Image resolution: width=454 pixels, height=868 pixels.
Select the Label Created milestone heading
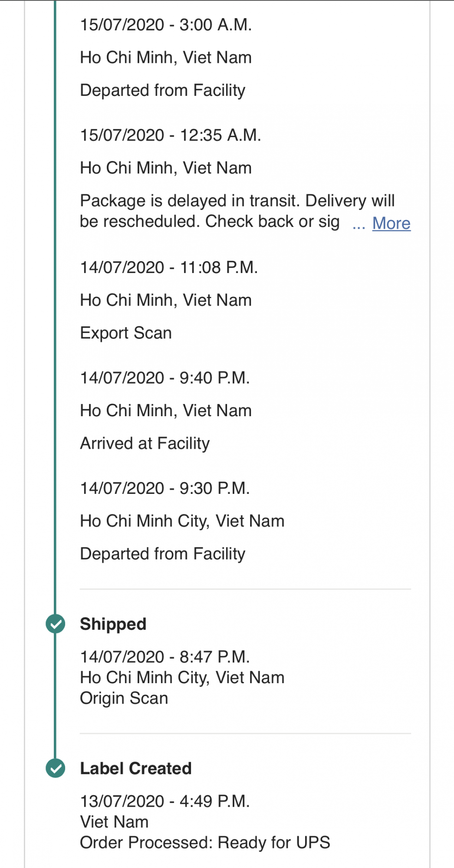(x=136, y=768)
